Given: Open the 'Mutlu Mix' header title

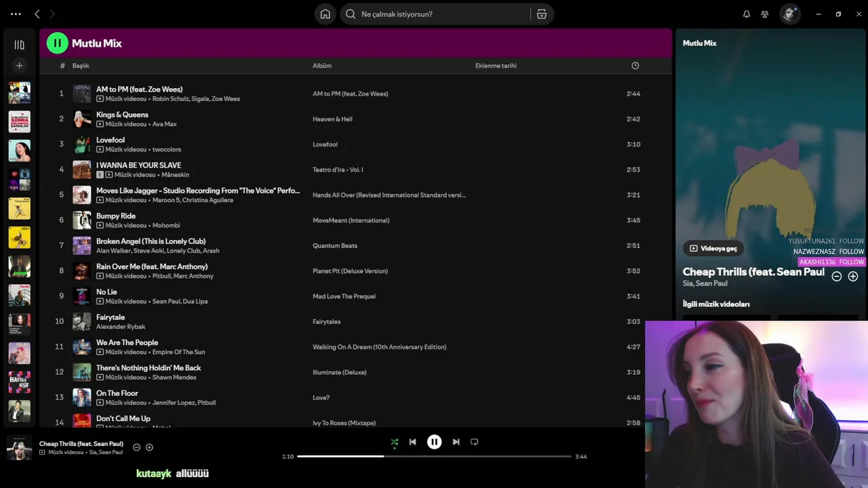Looking at the screenshot, I should click(97, 43).
